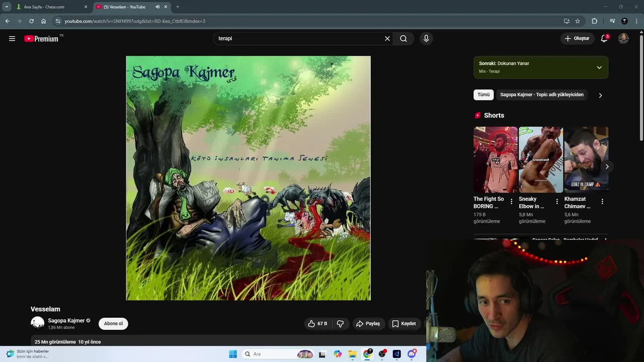Screen dimensions: 644x362
Task: Expand the Sonraki: Dokunan Yanar queue panel
Action: (599, 67)
